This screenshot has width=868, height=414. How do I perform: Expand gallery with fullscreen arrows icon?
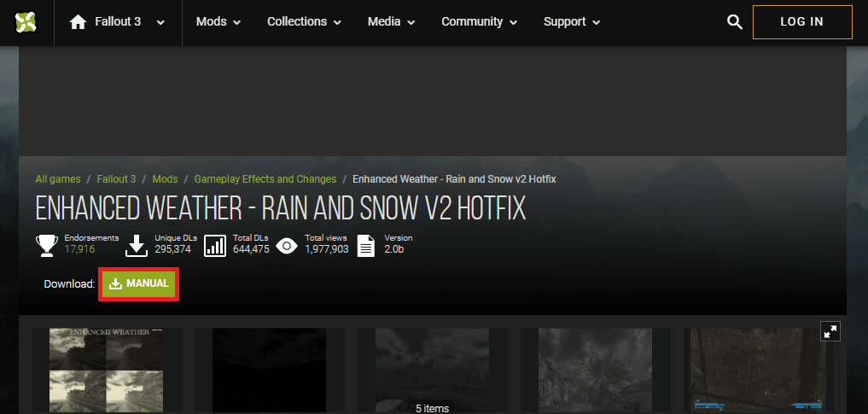pos(830,331)
